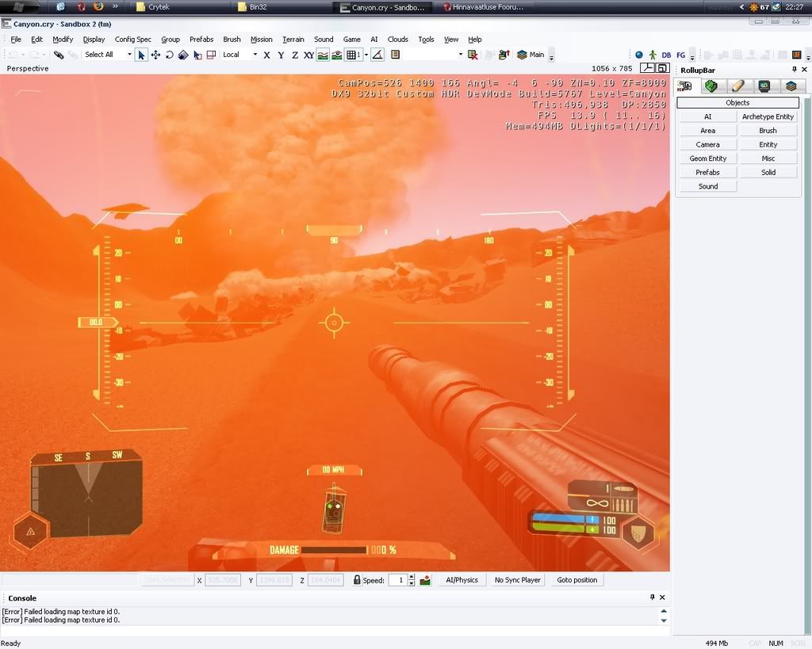Toggle the Follow Terrain button
Image resolution: width=812 pixels, height=649 pixels.
coord(323,55)
